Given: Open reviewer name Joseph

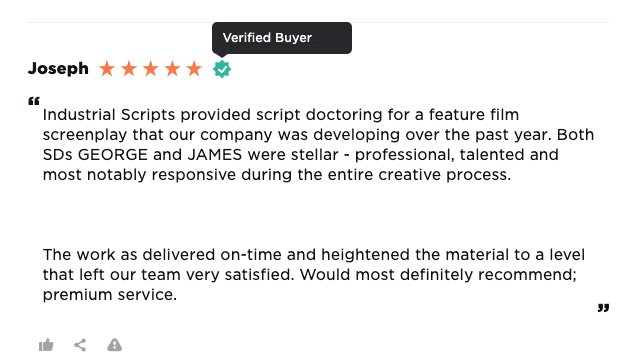Looking at the screenshot, I should point(58,69).
